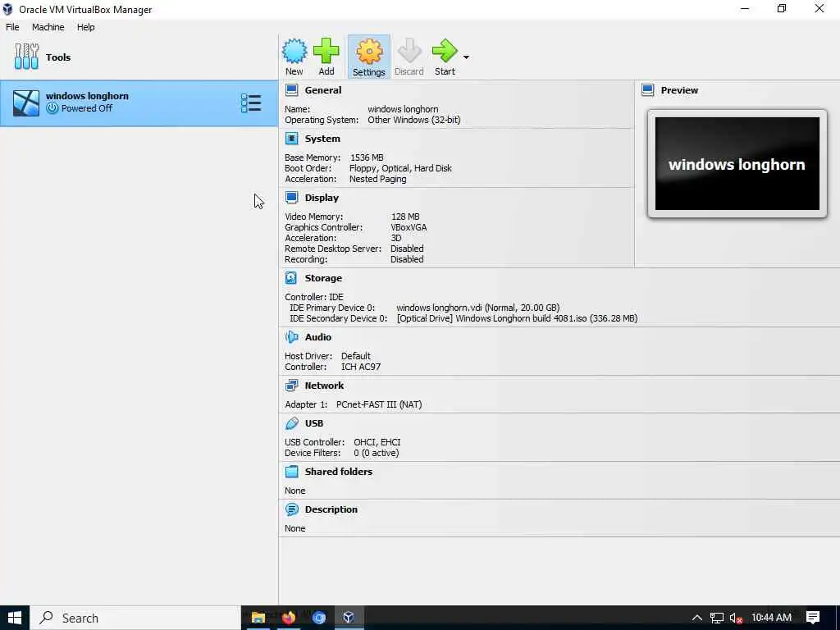Viewport: 840px width, 630px height.
Task: Click the PCnet-FAST III (NAT) adapter value
Action: click(379, 404)
